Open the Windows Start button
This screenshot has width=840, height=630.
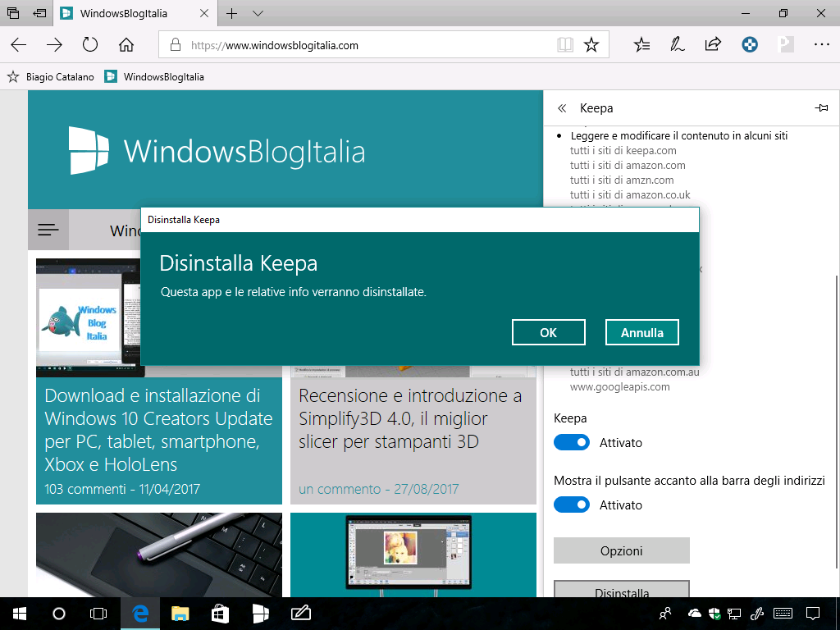click(20, 614)
